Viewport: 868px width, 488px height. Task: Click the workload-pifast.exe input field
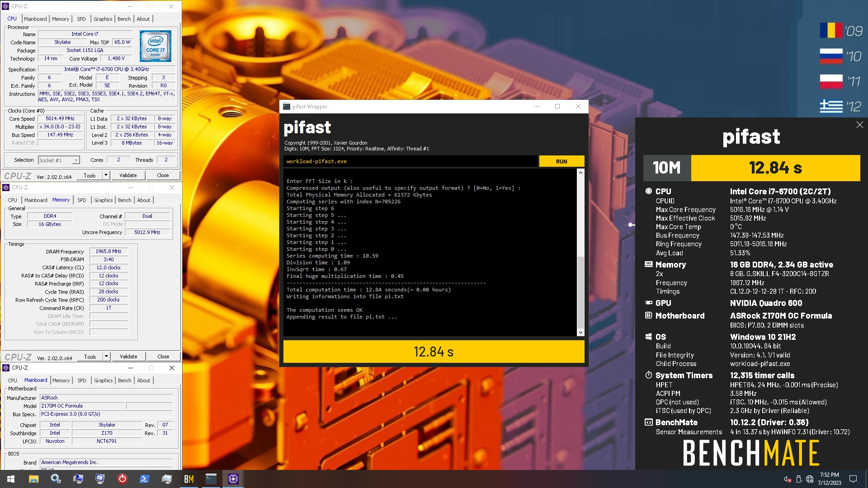click(410, 161)
